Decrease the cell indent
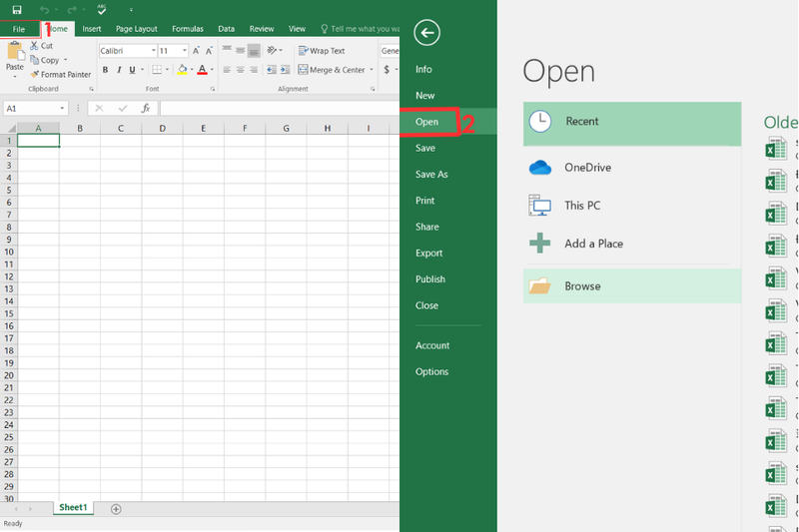This screenshot has width=799, height=532. pos(272,70)
